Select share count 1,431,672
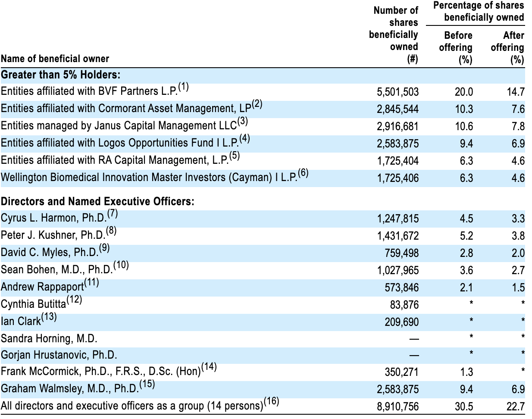The width and height of the screenshot is (532, 419). coord(397,236)
